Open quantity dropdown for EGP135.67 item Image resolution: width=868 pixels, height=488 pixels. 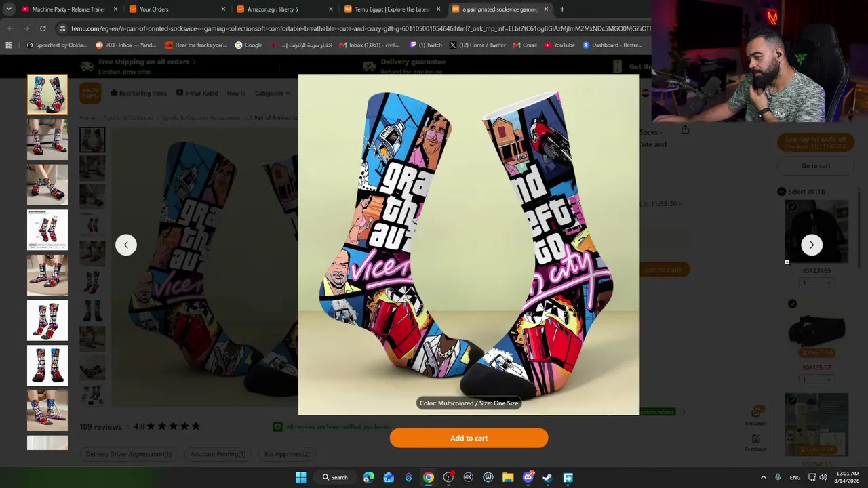pos(816,380)
